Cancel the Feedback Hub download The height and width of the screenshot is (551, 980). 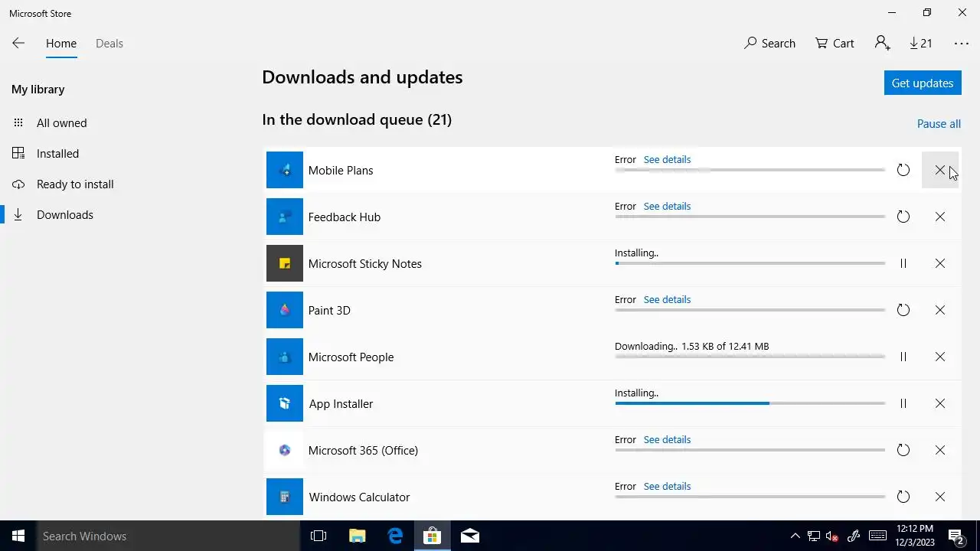point(940,217)
